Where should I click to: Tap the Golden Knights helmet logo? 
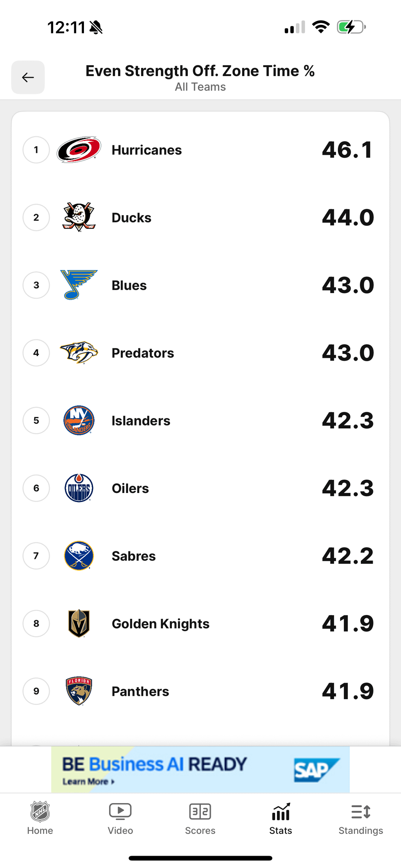pos(79,624)
